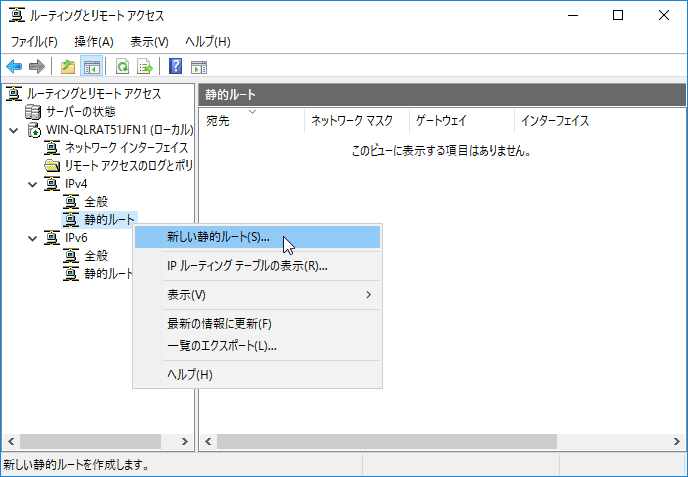Image resolution: width=688 pixels, height=477 pixels.
Task: Choose ヘルプ(H) in the context menu
Action: click(x=258, y=375)
